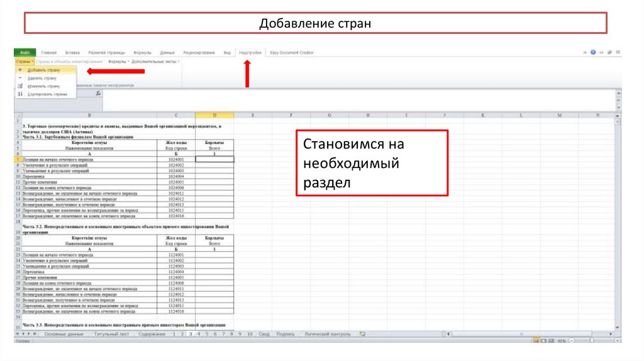Click the formula bar input field
The height and width of the screenshot is (361, 644).
click(x=358, y=100)
